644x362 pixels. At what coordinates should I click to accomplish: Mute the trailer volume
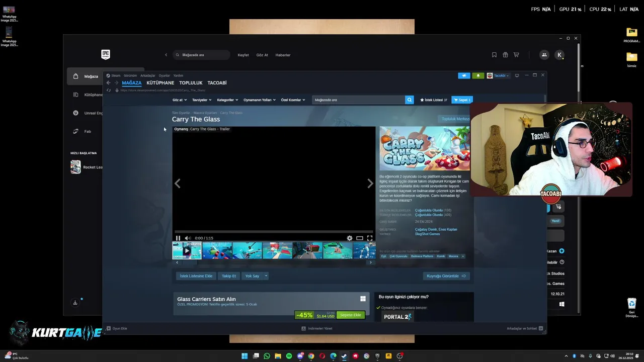(x=187, y=238)
